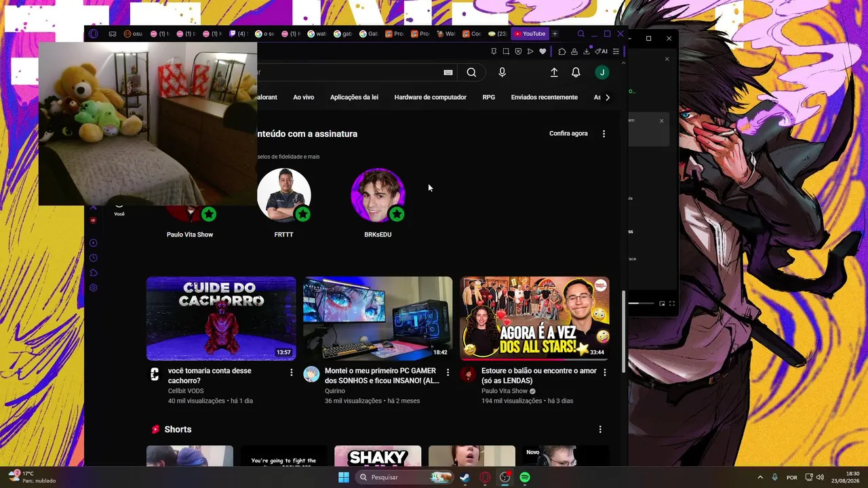868x488 pixels.
Task: Click the Windows Pesquisar search box
Action: (x=406, y=477)
